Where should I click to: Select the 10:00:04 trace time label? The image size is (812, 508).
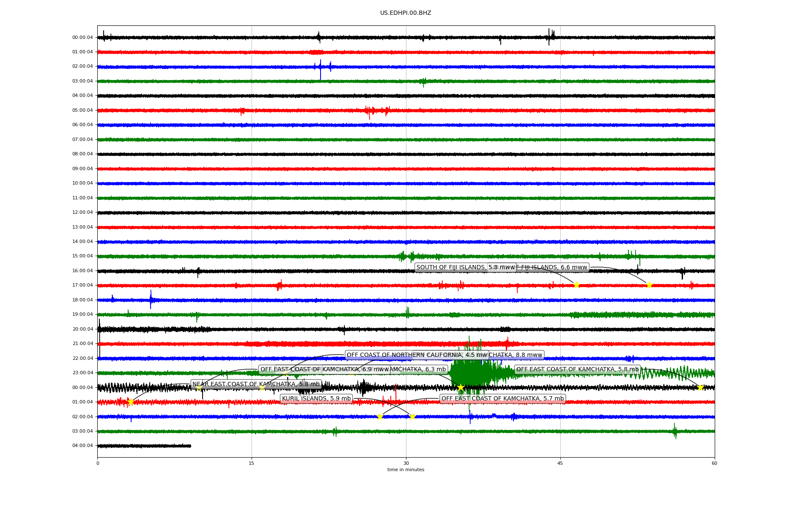(x=82, y=183)
